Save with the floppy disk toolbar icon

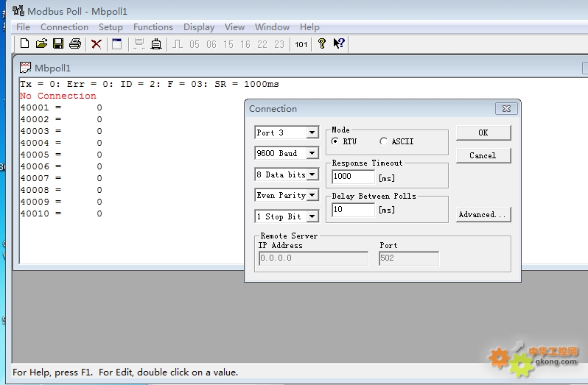point(58,44)
